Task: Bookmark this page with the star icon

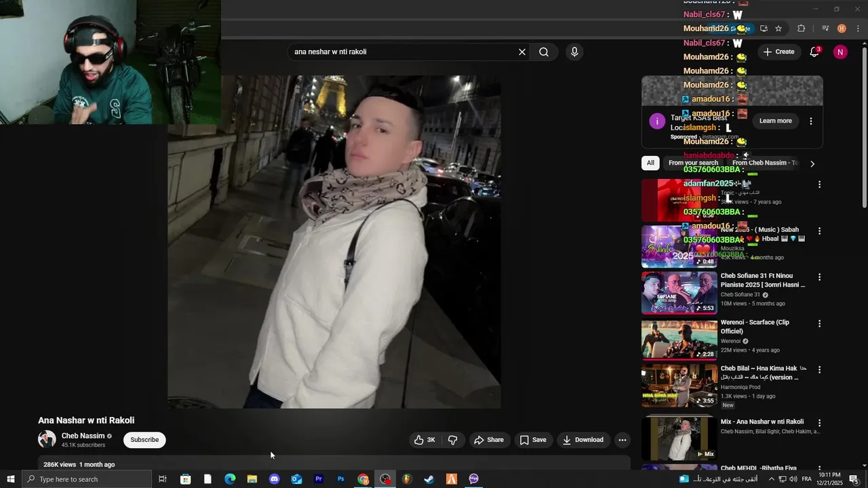Action: click(778, 28)
